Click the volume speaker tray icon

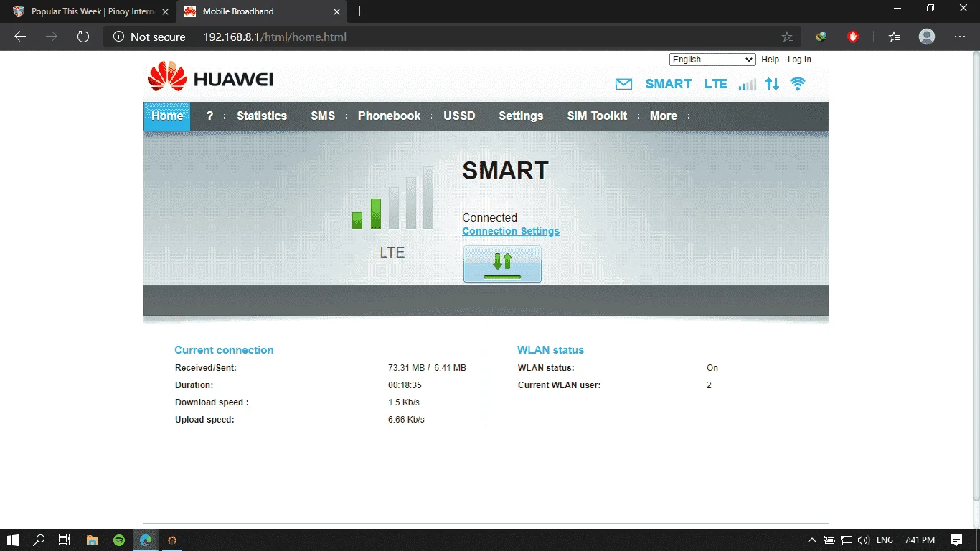pyautogui.click(x=863, y=540)
